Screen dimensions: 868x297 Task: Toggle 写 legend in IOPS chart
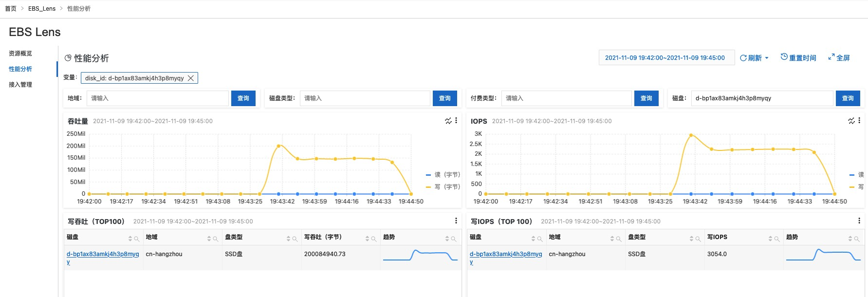(856, 186)
